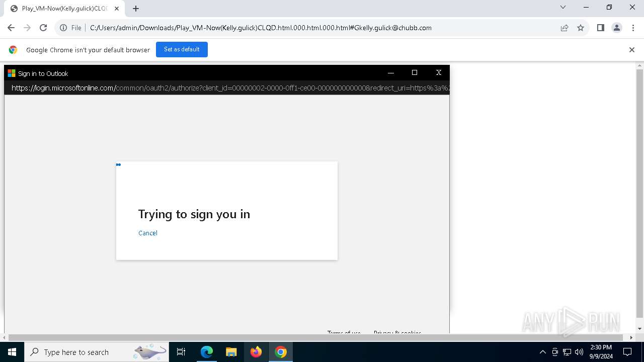This screenshot has width=644, height=362.
Task: Click the Type here to search box
Action: coord(96,352)
